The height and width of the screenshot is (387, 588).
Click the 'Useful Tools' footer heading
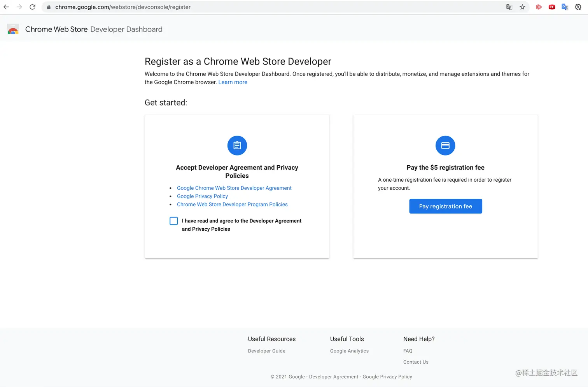347,339
